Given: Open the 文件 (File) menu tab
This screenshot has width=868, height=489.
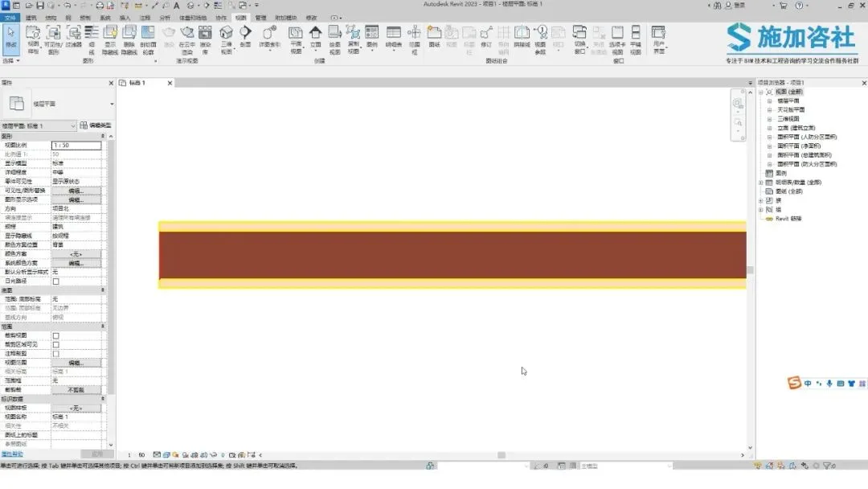Looking at the screenshot, I should click(10, 18).
